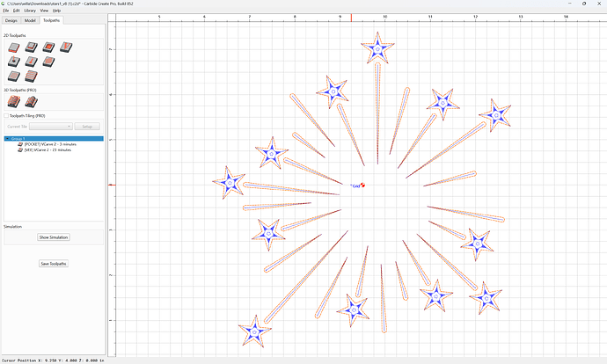Select the Group 1 row in toolpath list

coord(54,139)
